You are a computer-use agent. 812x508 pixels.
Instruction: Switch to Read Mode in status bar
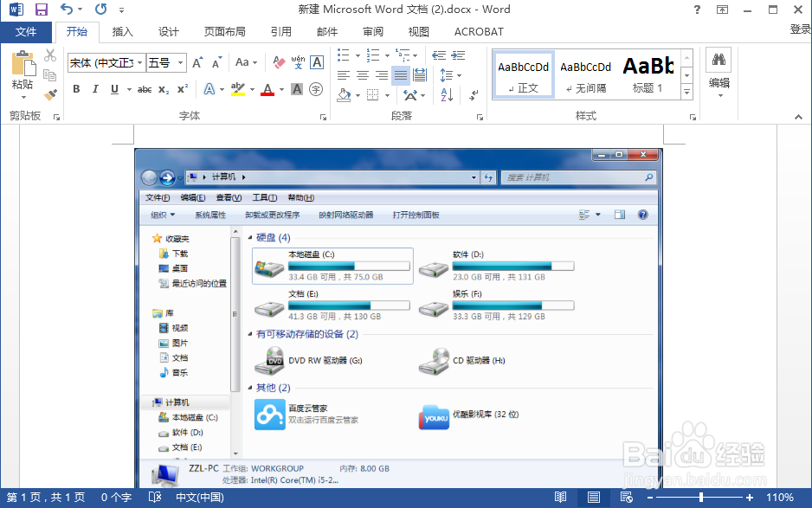561,498
